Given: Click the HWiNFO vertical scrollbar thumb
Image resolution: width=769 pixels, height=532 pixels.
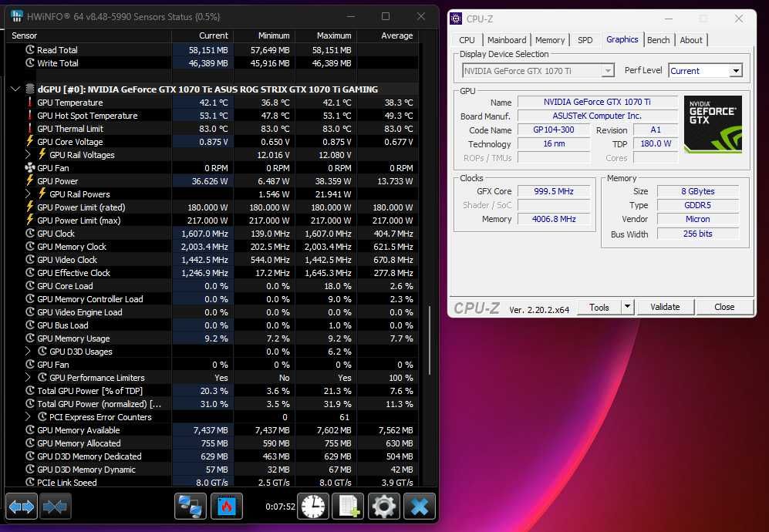Looking at the screenshot, I should tap(430, 340).
